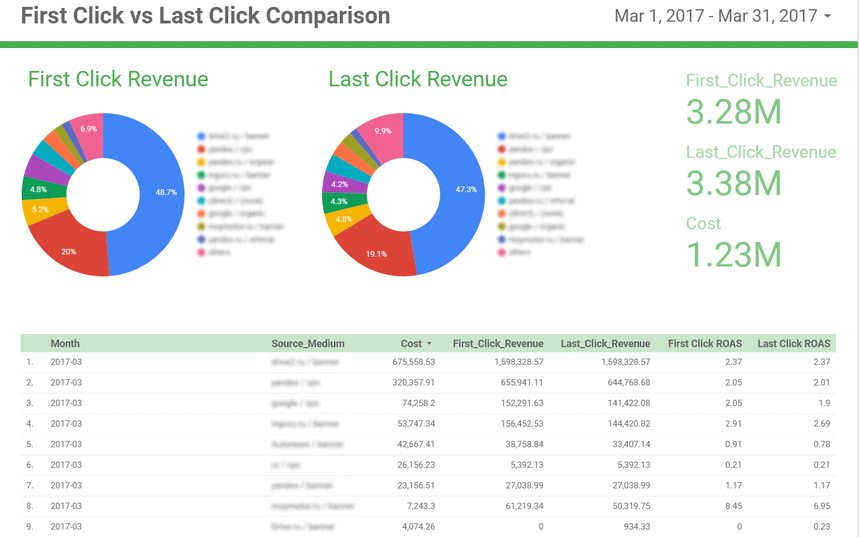The image size is (859, 537).
Task: Click cost cell 320,357.91 in row 2
Action: point(414,382)
